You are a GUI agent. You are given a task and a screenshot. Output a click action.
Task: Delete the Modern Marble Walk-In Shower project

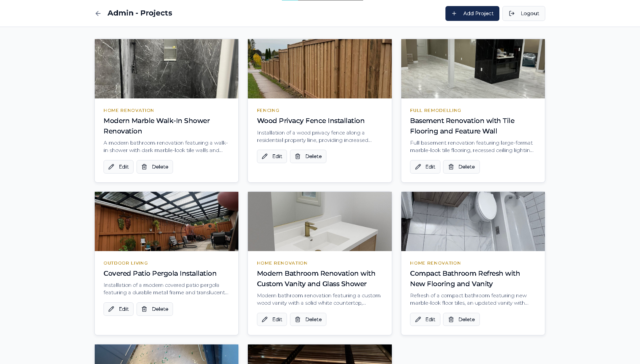pos(155,167)
